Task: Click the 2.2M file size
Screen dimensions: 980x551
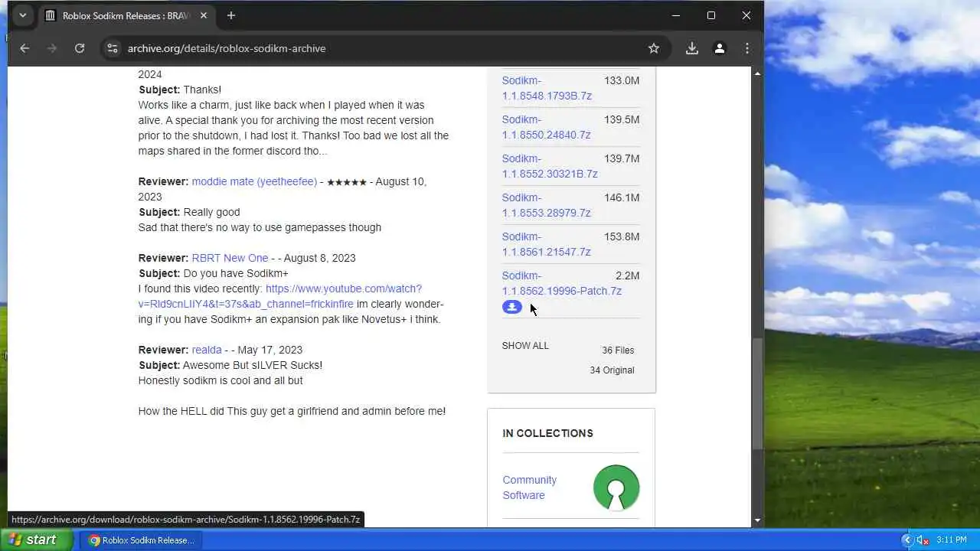Action: 627,275
